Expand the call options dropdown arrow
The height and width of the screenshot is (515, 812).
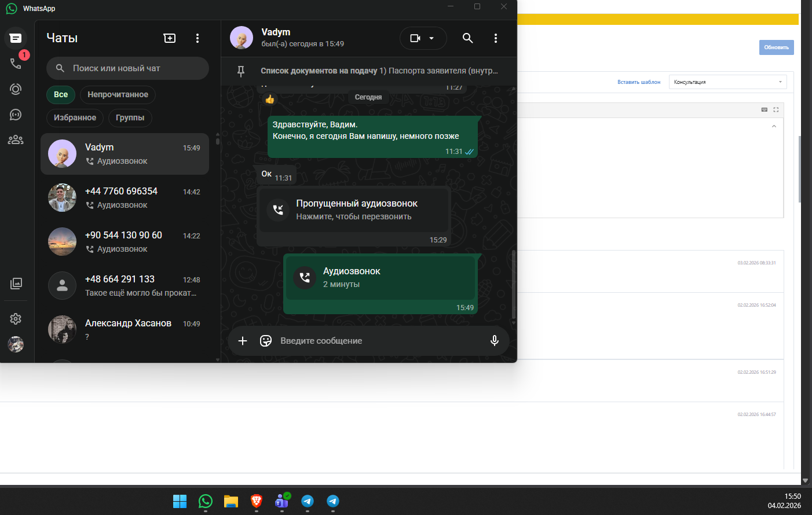[431, 38]
